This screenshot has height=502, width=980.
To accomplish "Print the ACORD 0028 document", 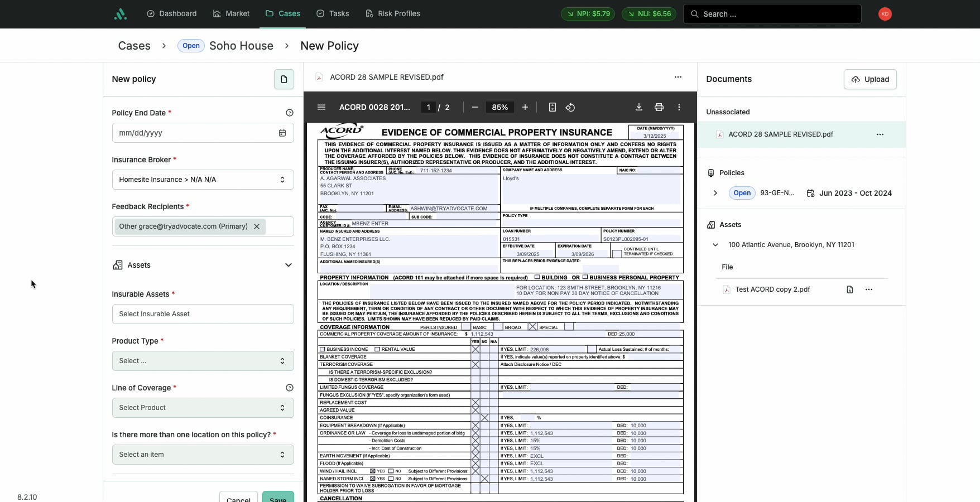I will (x=659, y=107).
